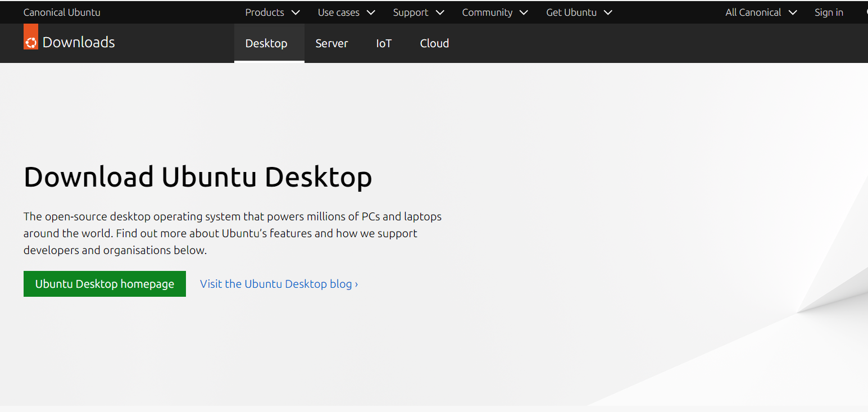Click the Ubuntu Desktop homepage button
Screen dimensions: 868x412
pos(104,284)
